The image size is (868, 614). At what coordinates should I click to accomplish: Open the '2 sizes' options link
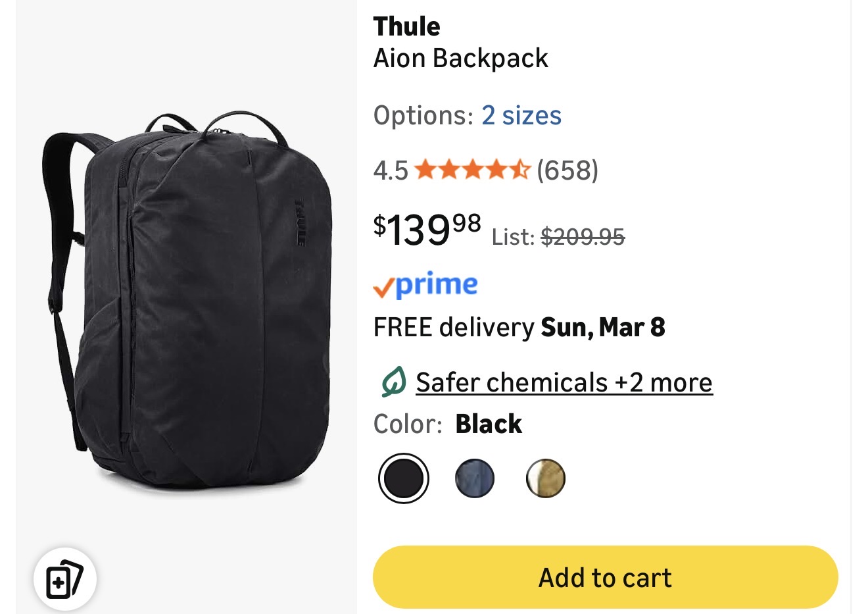tap(521, 116)
